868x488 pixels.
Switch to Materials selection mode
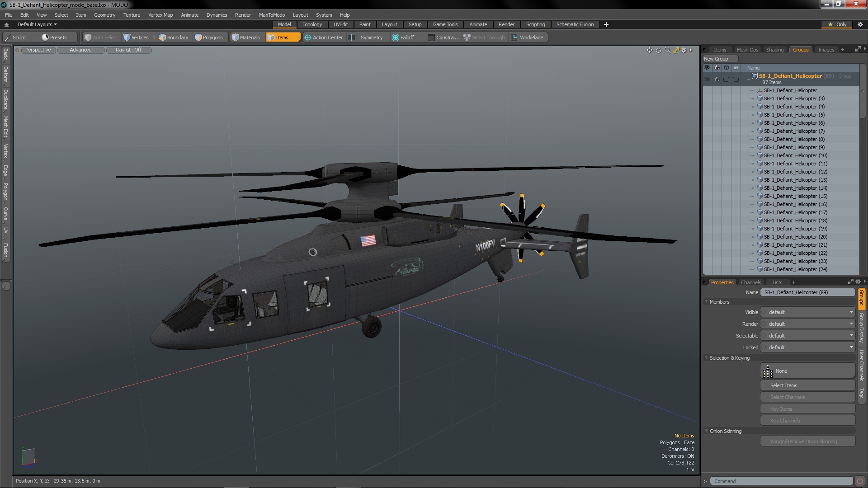coord(246,38)
